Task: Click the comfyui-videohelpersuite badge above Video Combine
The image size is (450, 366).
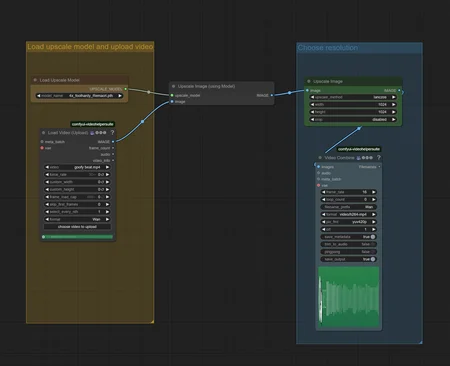Action: click(x=359, y=149)
